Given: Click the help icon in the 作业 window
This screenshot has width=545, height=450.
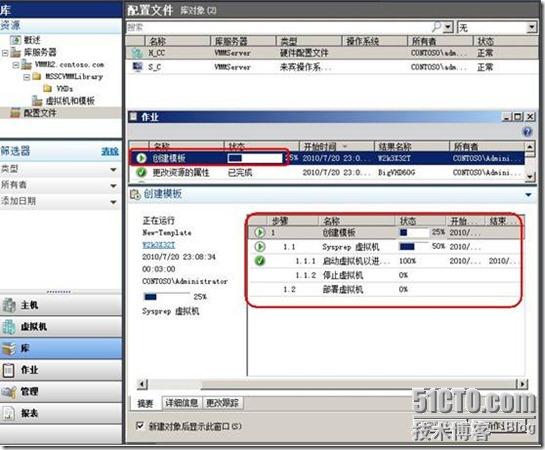Looking at the screenshot, I should pos(527,132).
